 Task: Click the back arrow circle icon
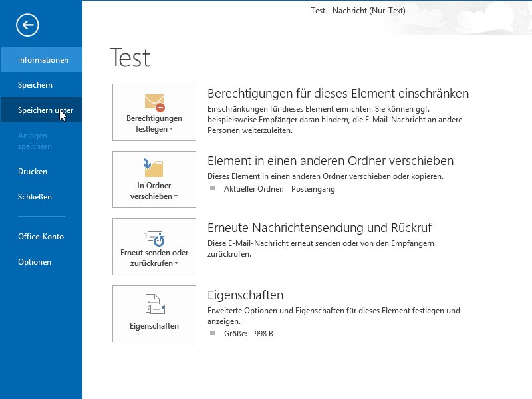pyautogui.click(x=27, y=25)
